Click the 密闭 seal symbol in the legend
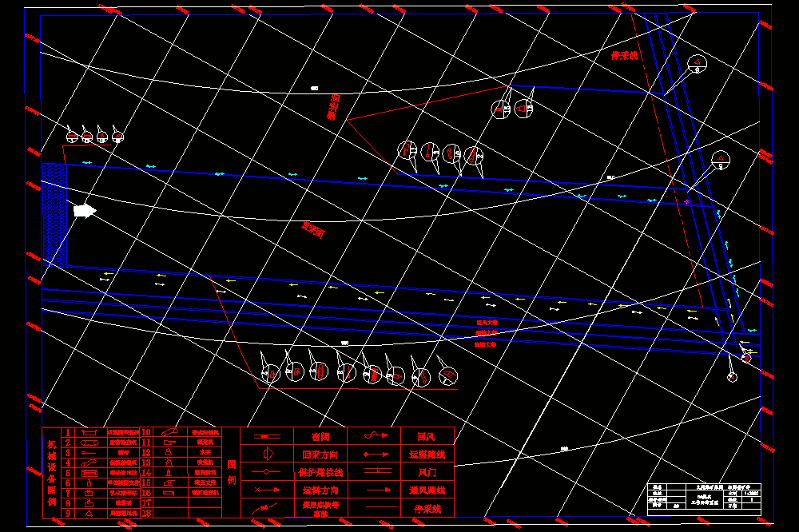 [x=267, y=436]
